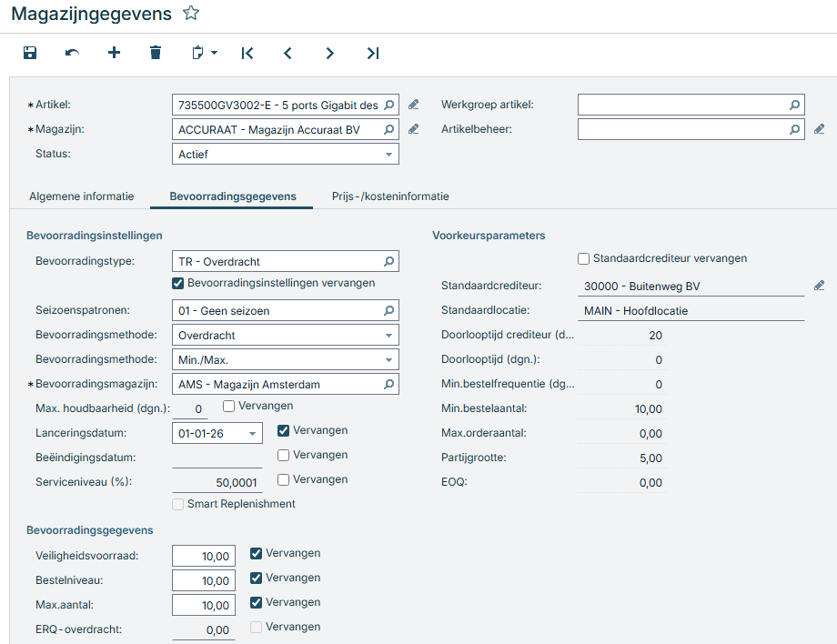Image resolution: width=837 pixels, height=644 pixels.
Task: Uncheck Vervangen for Bestelniveau
Action: tap(257, 578)
